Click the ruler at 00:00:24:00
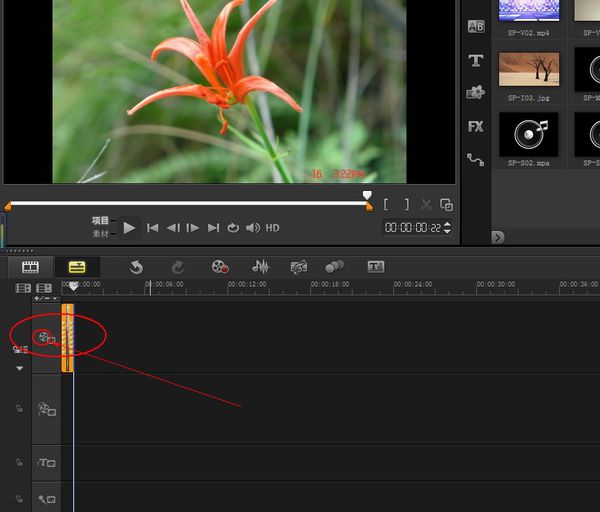Screen dimensions: 600x512 (413, 284)
